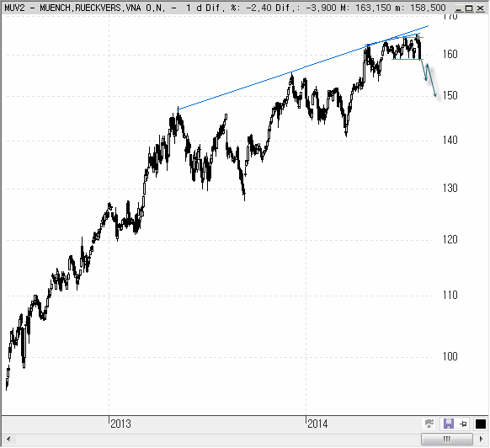
Task: Select the 2014 time axis marker
Action: [x=317, y=424]
